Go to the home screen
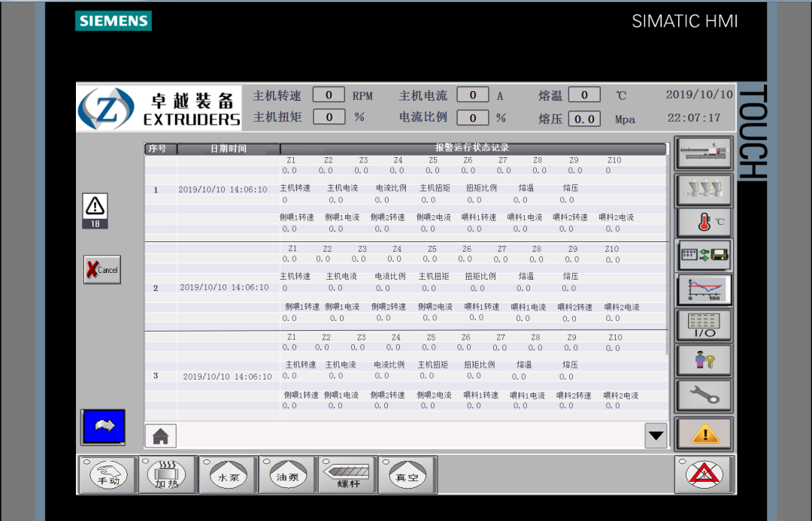Viewport: 812px width, 521px height. 160,435
